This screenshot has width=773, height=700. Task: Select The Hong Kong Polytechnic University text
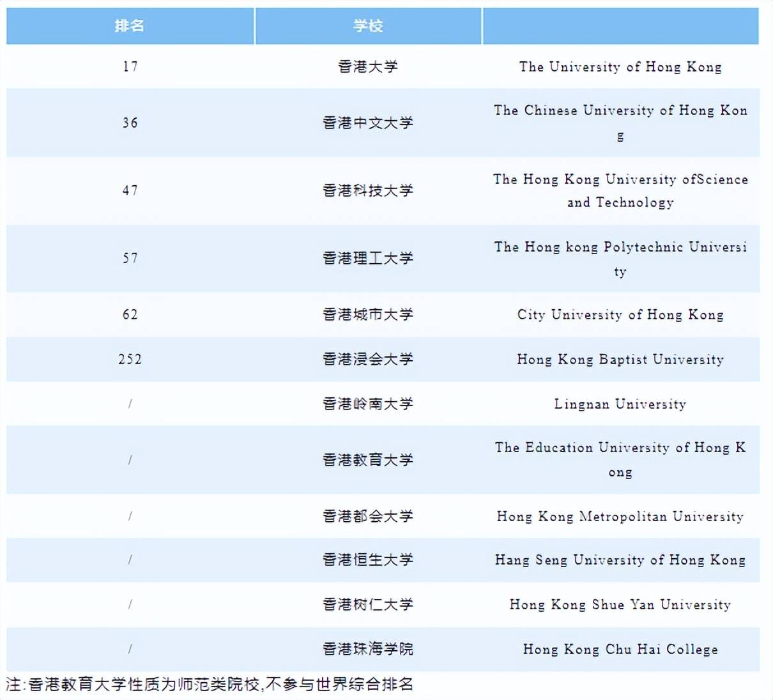(x=620, y=259)
